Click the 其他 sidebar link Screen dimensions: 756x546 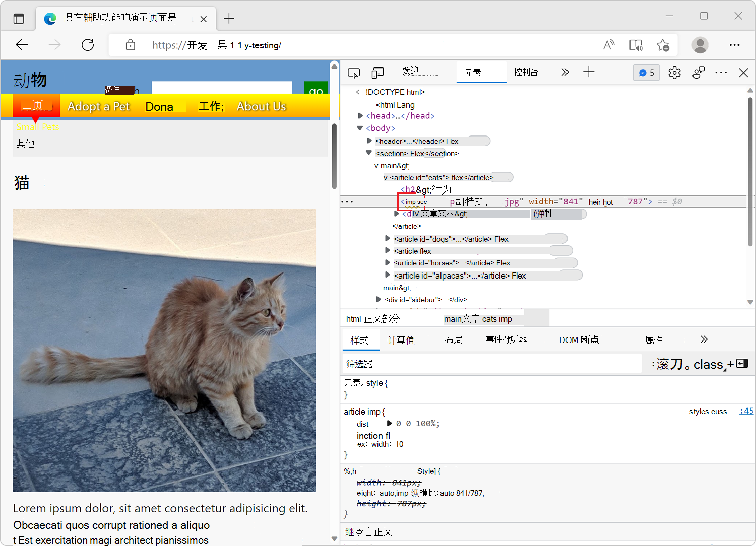pos(25,144)
